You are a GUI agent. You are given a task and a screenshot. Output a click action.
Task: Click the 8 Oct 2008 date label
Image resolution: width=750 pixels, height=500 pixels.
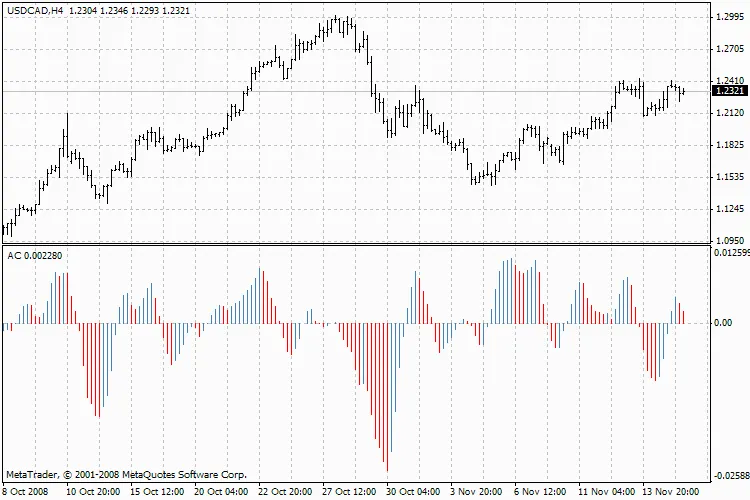pyautogui.click(x=24, y=492)
